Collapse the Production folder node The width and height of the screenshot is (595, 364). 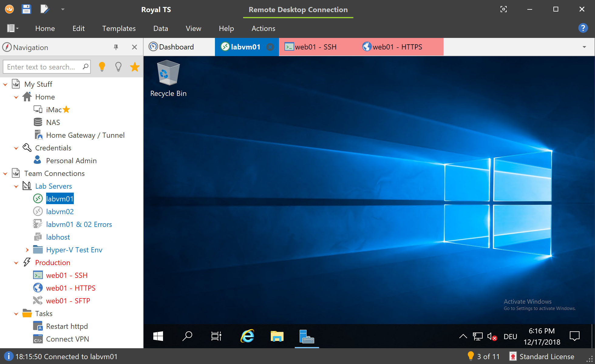16,263
